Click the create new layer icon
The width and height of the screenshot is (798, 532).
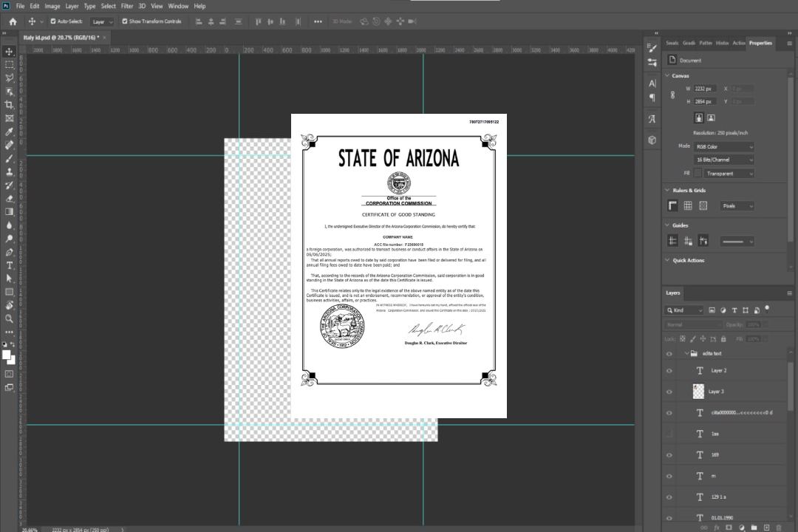[x=766, y=528]
